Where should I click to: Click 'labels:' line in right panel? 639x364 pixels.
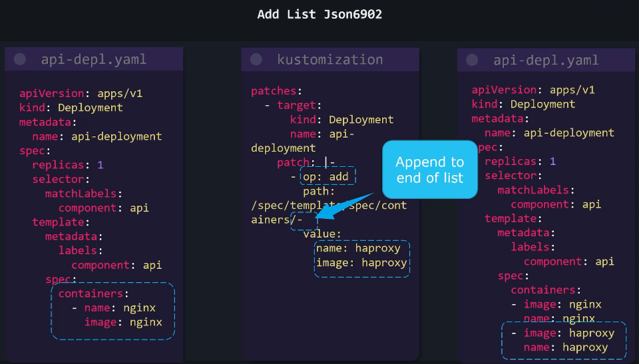click(532, 247)
